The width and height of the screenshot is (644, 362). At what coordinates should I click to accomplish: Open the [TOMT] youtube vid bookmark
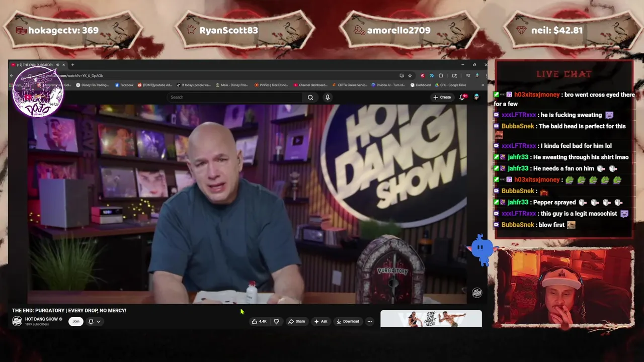[155, 85]
